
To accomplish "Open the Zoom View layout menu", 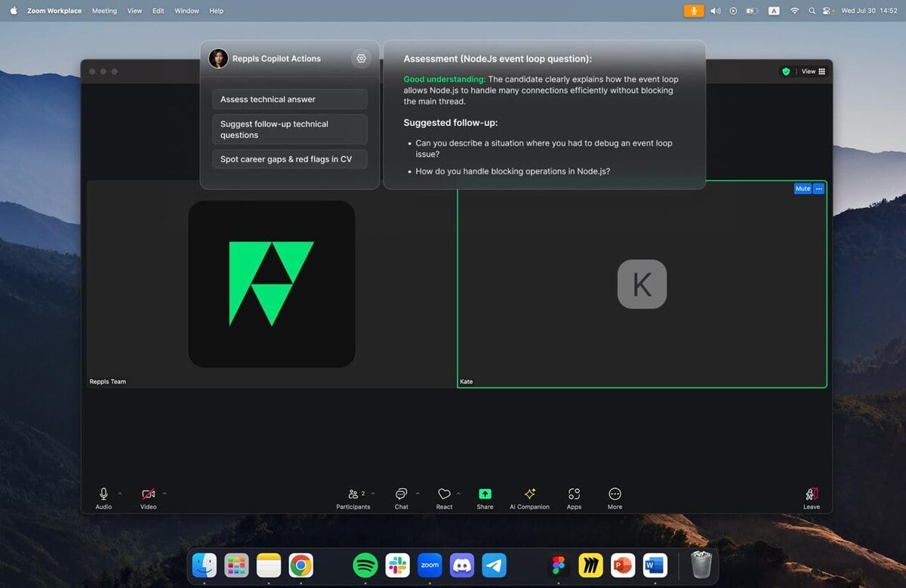I will [813, 72].
